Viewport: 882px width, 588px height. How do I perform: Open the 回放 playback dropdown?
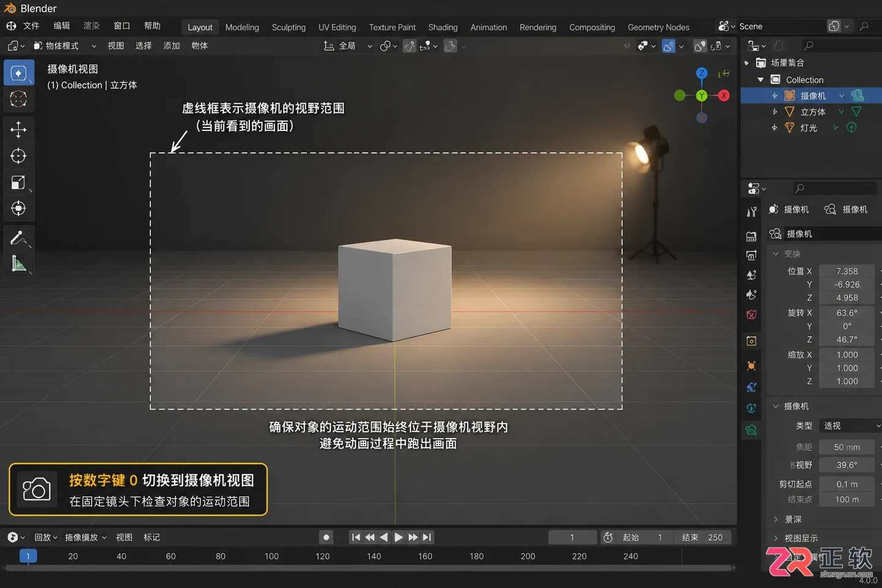pyautogui.click(x=46, y=537)
